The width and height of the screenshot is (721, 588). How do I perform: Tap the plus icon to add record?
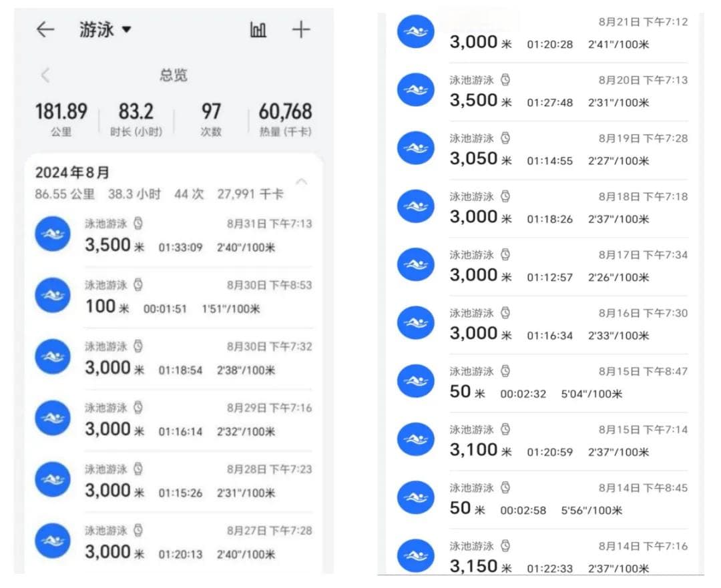coord(301,30)
